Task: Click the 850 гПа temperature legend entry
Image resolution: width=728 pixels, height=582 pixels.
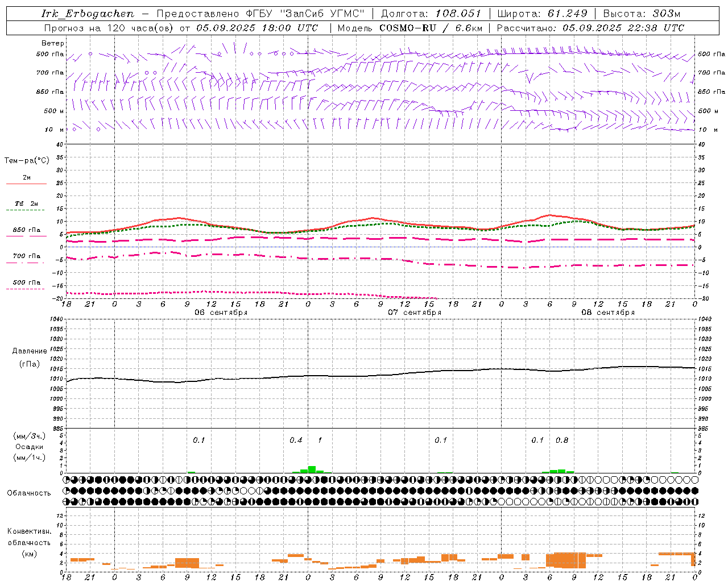Action: point(26,230)
